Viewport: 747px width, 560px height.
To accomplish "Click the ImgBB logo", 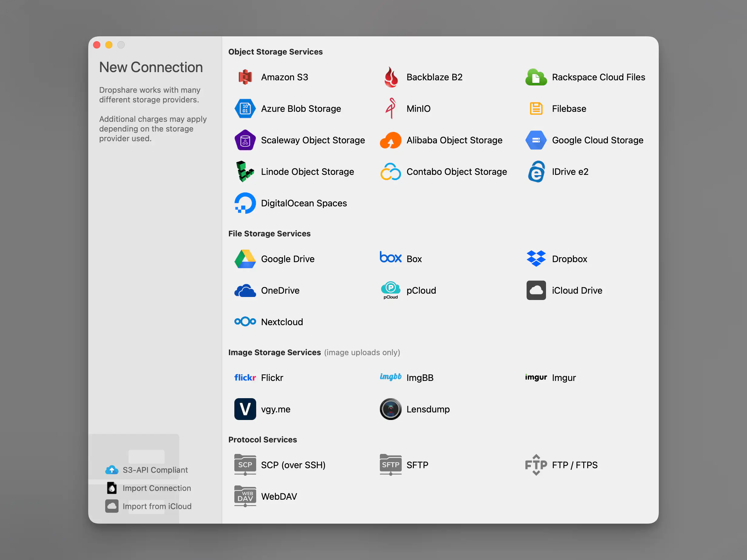I will coord(391,377).
